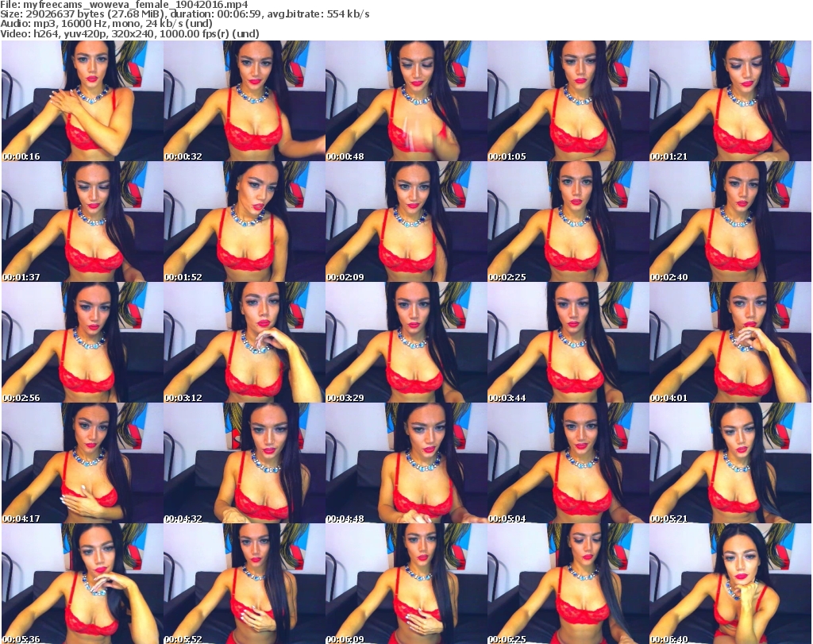
Task: Choose the frame stamped 00:04:17
Action: click(83, 464)
